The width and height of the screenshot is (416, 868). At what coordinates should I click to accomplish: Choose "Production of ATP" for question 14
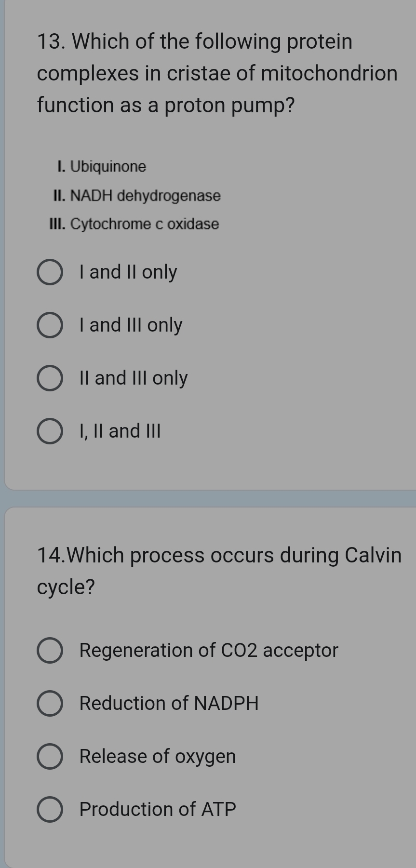pos(50,809)
